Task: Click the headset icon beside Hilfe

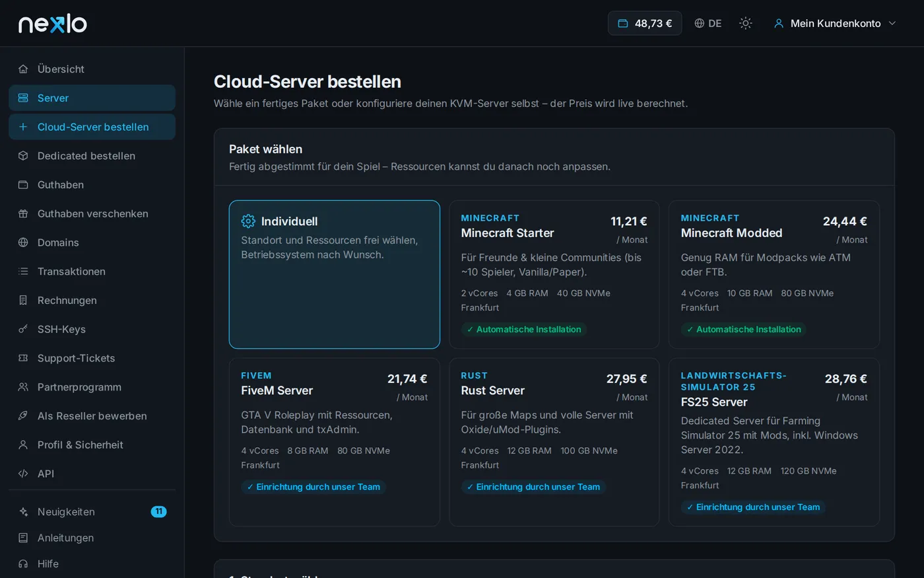Action: point(23,563)
